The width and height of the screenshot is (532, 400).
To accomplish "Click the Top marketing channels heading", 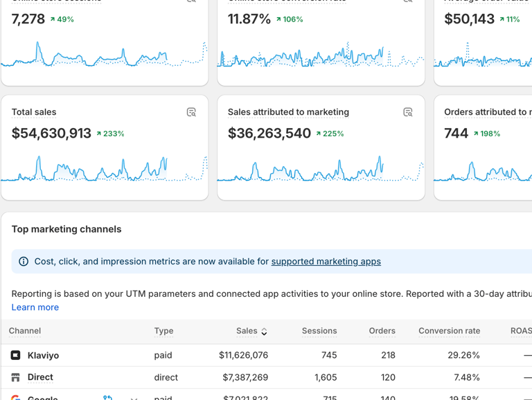I will pos(66,229).
